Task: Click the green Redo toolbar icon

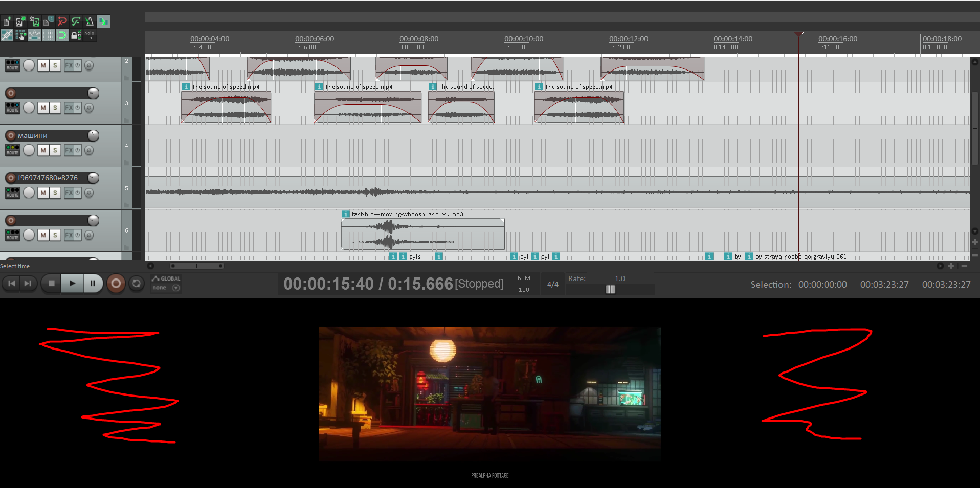Action: (x=76, y=21)
